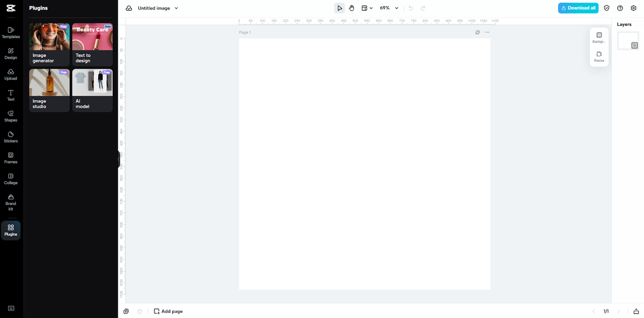Open the settings gear icon
644x318 pixels.
click(x=633, y=8)
